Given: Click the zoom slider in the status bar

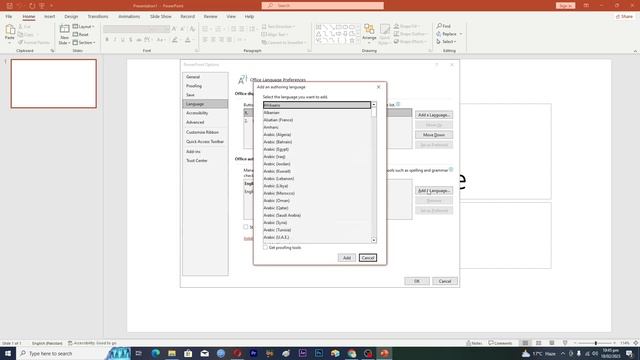Looking at the screenshot, I should point(596,343).
